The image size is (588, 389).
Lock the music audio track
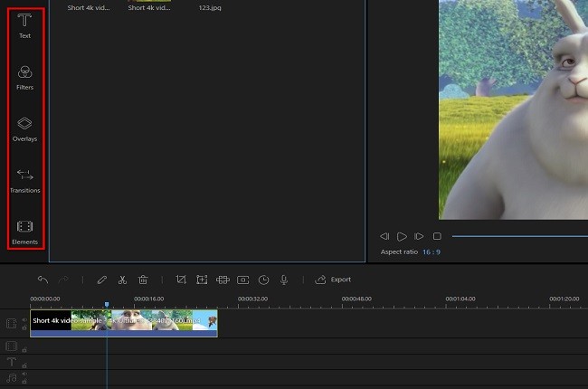click(x=24, y=382)
